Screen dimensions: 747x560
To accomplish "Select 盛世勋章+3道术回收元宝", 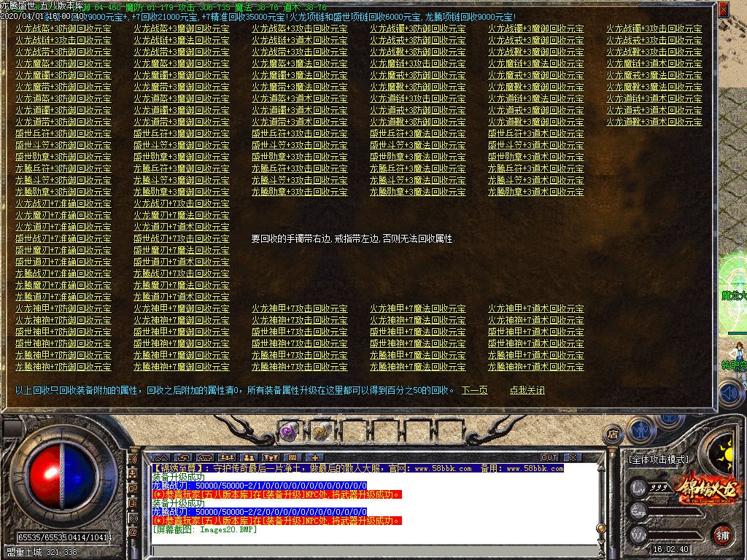I will 535,157.
